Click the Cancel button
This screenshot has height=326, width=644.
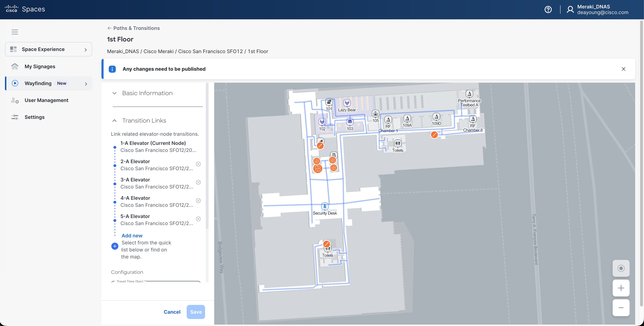coord(172,312)
